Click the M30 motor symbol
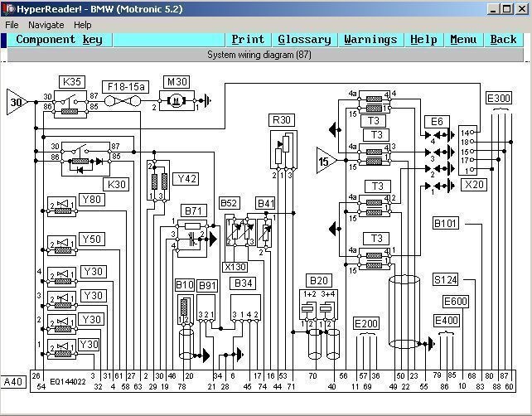 click(177, 101)
